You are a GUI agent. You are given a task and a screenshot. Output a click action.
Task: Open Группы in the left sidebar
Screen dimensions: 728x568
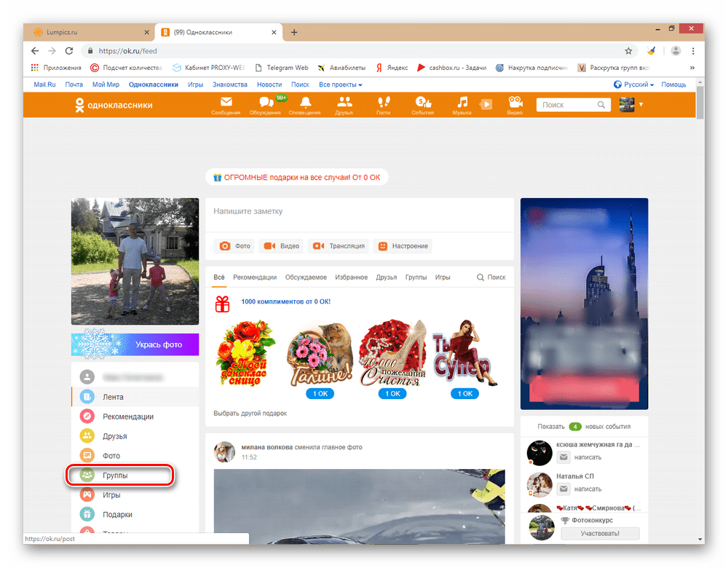115,476
